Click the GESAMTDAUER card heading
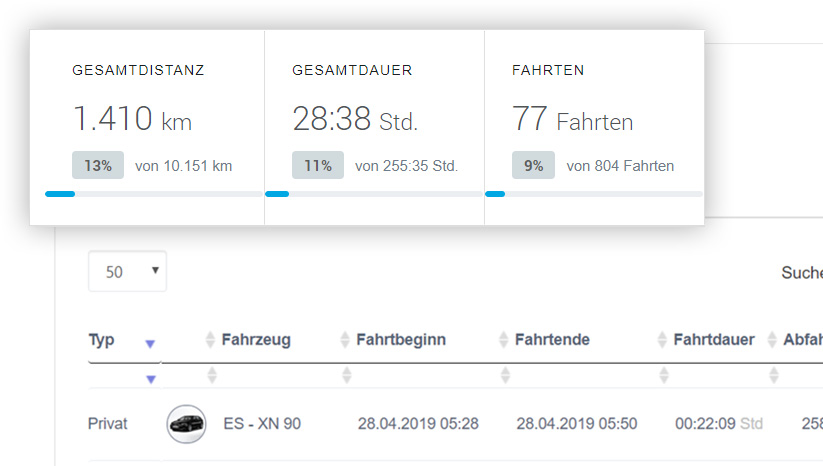 [x=352, y=70]
